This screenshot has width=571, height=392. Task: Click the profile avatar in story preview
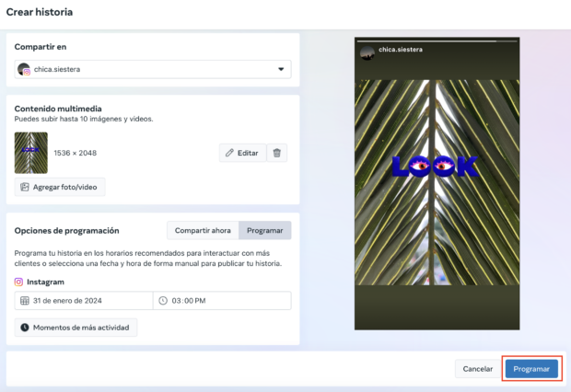pos(367,53)
